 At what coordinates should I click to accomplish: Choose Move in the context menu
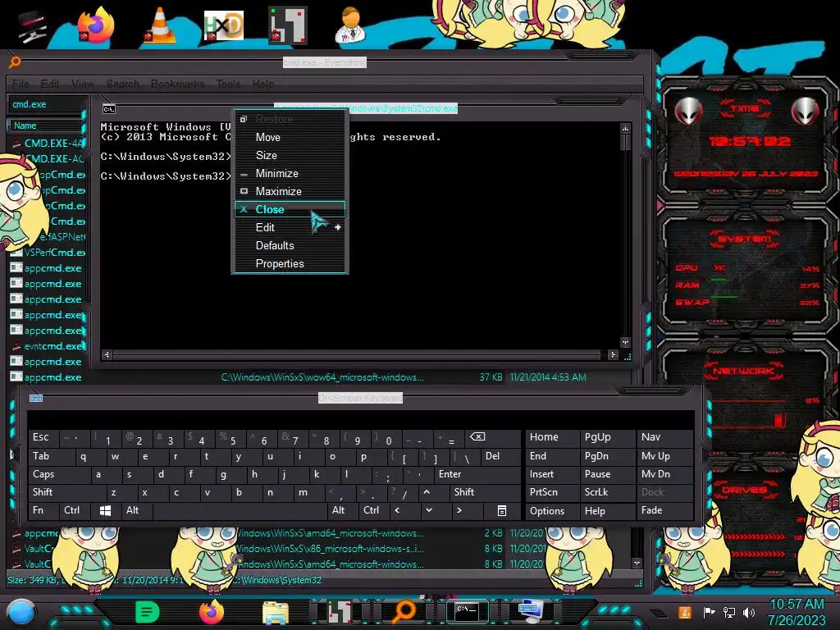pyautogui.click(x=290, y=137)
